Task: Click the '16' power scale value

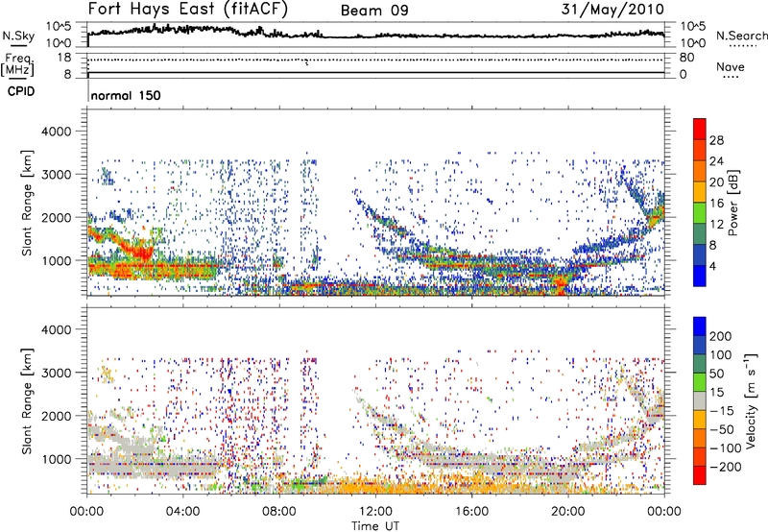Action: 716,204
